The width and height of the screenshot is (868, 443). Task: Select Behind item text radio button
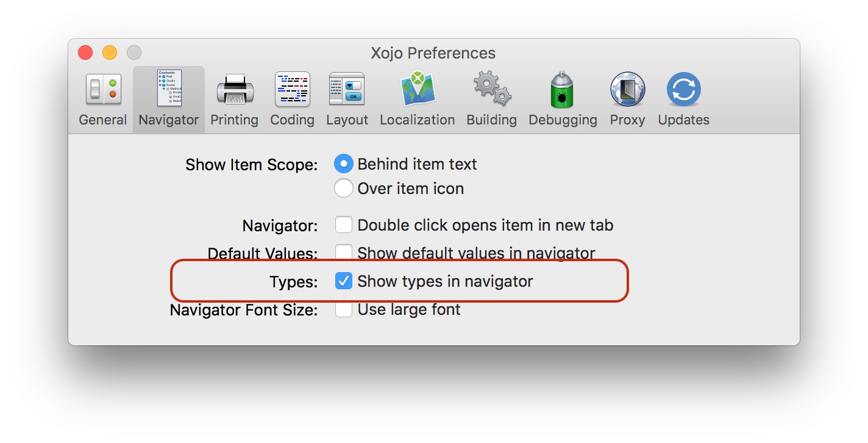click(344, 164)
